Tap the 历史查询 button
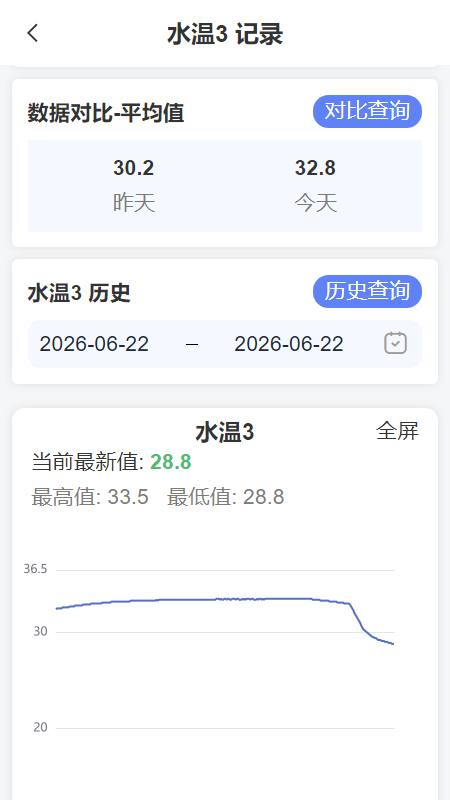Screen dimensions: 450x800 click(367, 291)
